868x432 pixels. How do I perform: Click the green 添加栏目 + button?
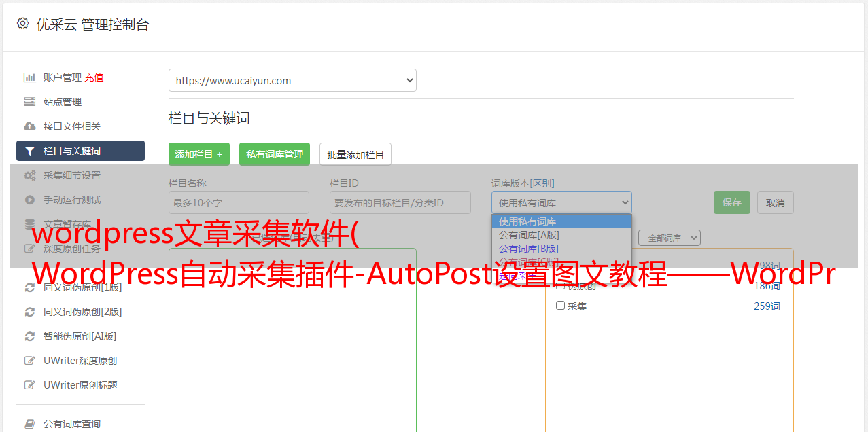(199, 154)
